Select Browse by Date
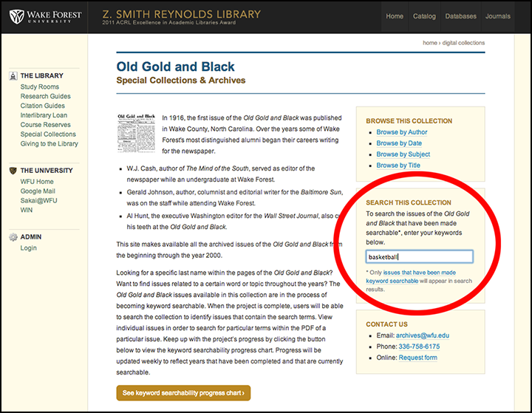This screenshot has height=413, width=532. tap(399, 143)
